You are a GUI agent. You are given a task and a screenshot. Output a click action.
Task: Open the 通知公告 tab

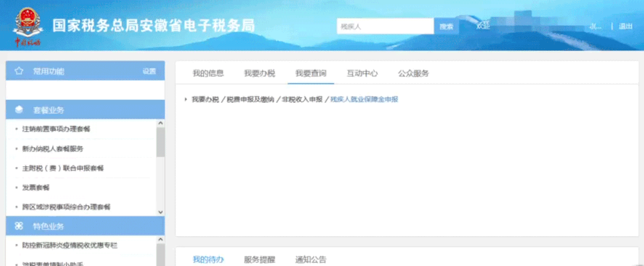[311, 259]
